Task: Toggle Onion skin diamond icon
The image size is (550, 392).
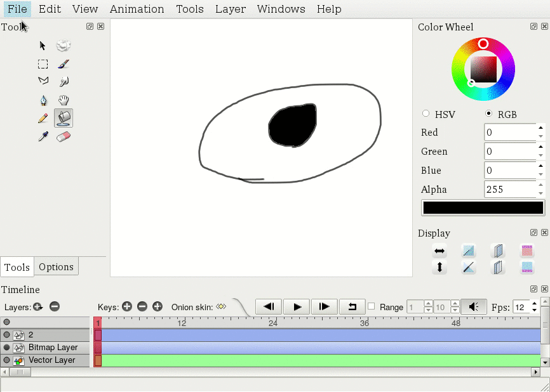Action: pos(221,306)
